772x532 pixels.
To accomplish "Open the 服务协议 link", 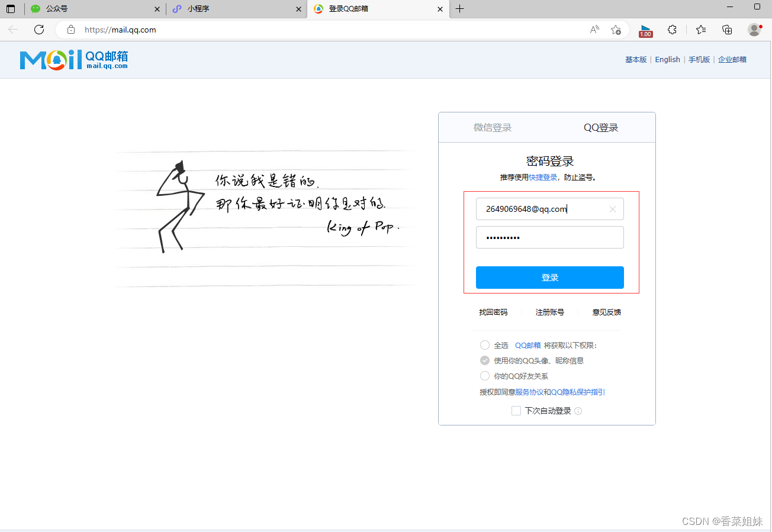I will click(529, 392).
